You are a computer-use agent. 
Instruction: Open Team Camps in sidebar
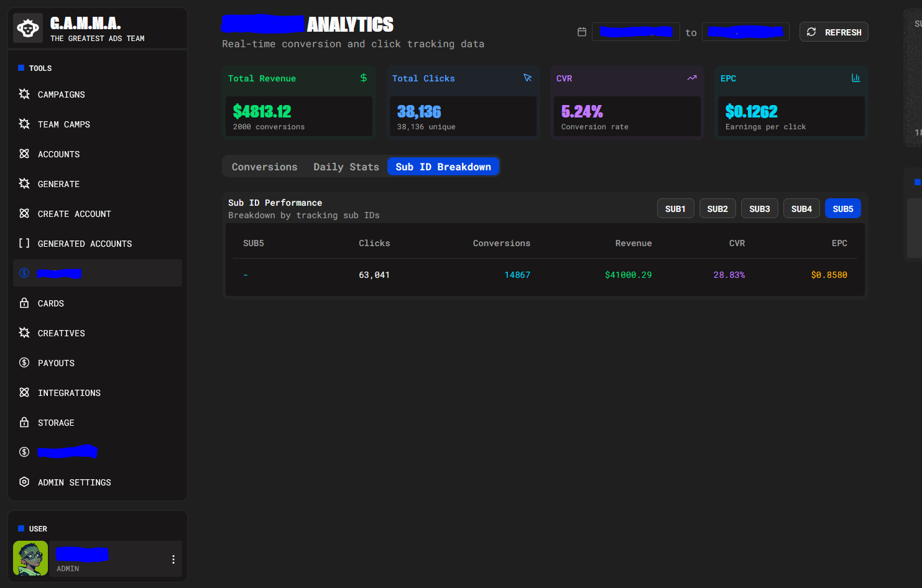pyautogui.click(x=63, y=124)
